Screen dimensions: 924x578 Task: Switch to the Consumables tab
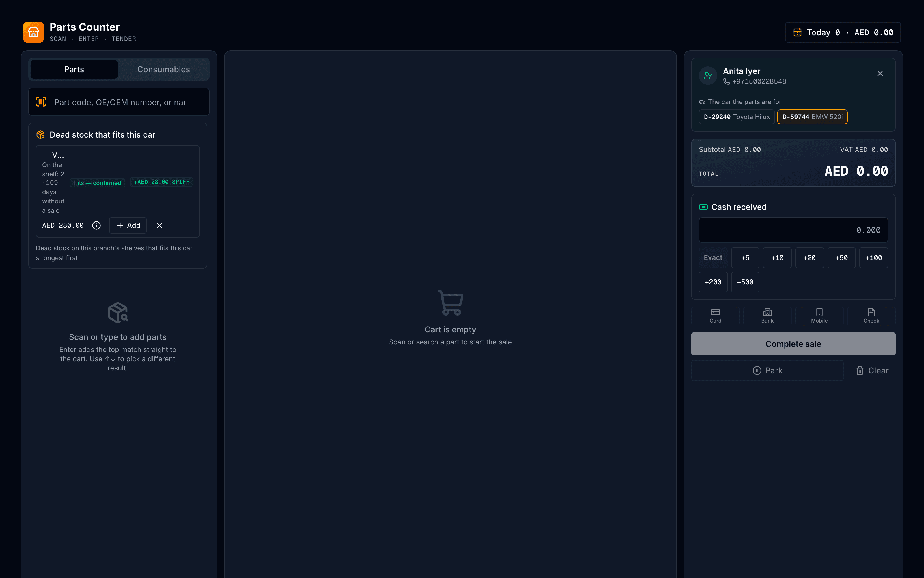click(x=163, y=69)
